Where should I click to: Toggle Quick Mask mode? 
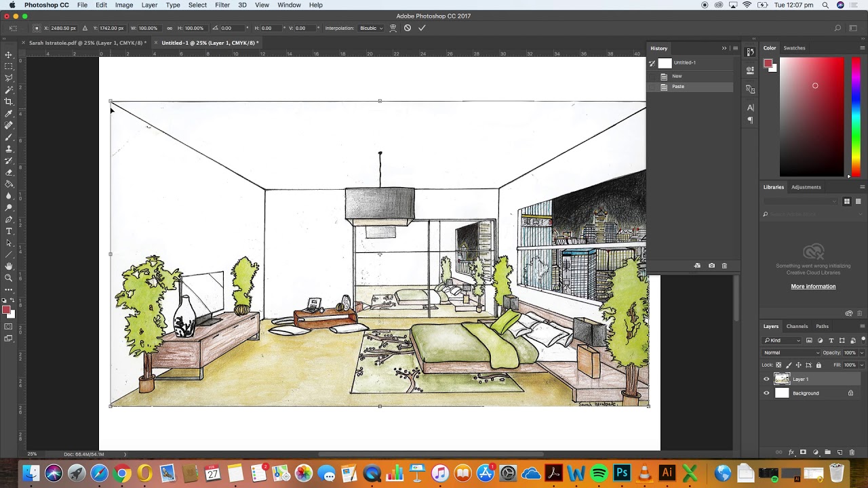click(9, 327)
